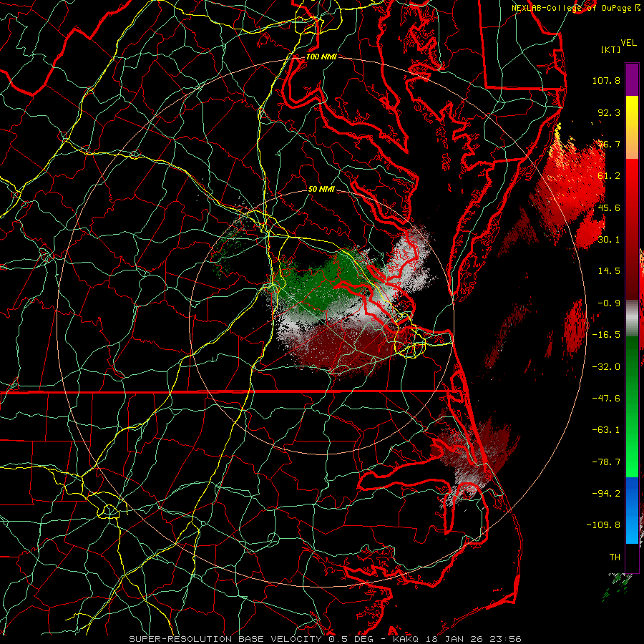Screen dimensions: 644x644
Task: Pick the blue segment of the velocity scale
Action: point(632,510)
